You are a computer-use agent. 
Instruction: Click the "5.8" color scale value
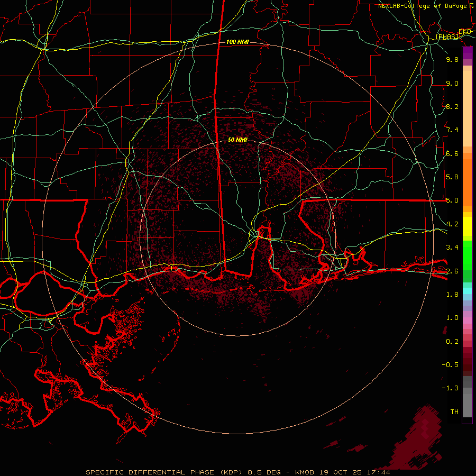click(x=452, y=177)
